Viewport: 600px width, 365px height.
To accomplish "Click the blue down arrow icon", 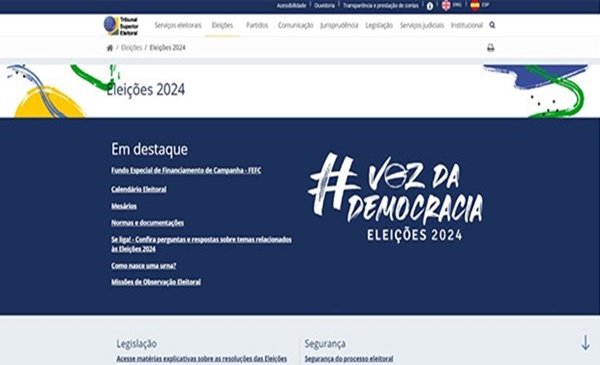I will click(585, 343).
